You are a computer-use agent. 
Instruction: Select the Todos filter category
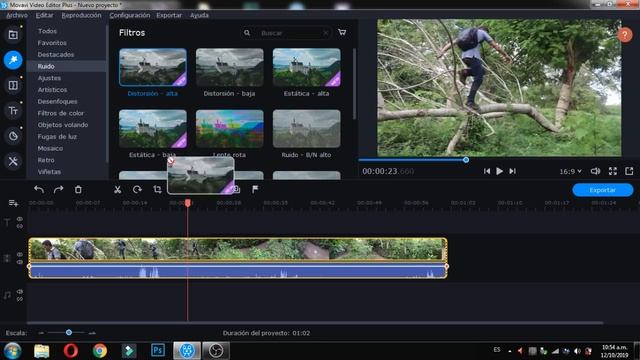pos(47,31)
